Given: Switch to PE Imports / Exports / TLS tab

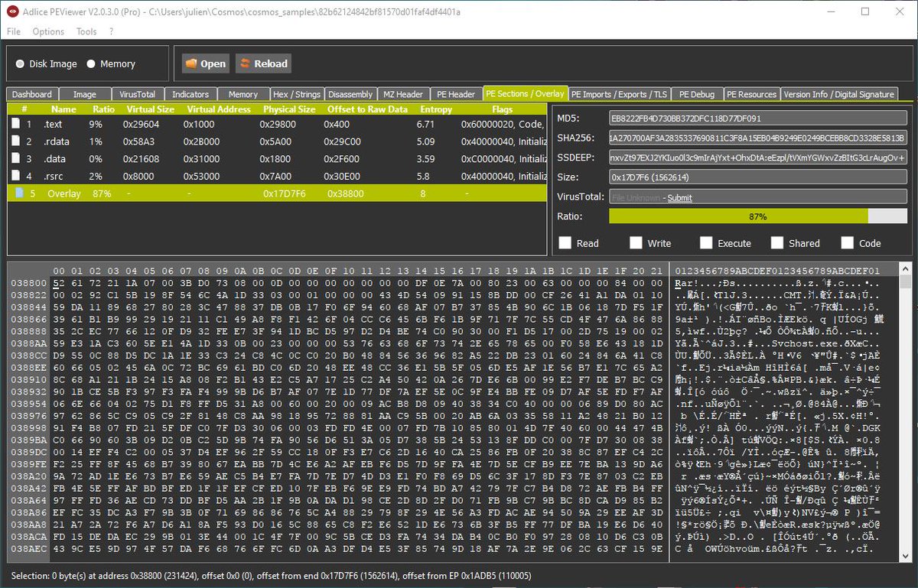Looking at the screenshot, I should (620, 94).
